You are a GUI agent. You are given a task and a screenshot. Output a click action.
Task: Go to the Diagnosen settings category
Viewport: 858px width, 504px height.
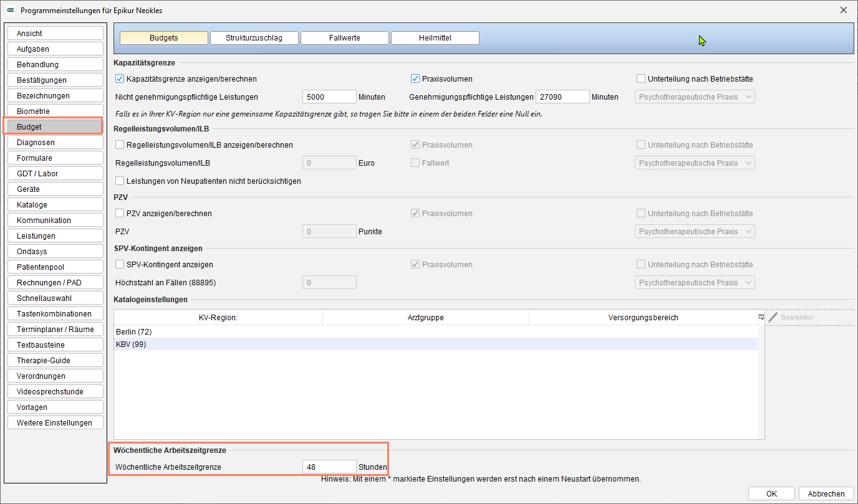point(55,143)
